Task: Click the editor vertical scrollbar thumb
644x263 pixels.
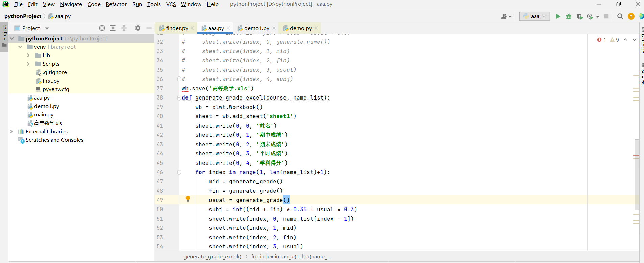Action: click(x=637, y=175)
